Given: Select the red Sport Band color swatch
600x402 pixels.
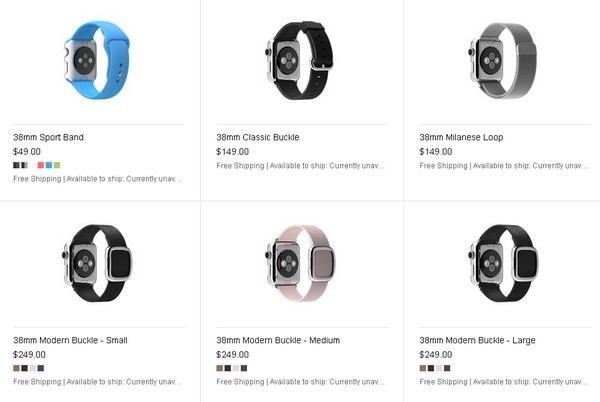Looking at the screenshot, I should coord(41,165).
